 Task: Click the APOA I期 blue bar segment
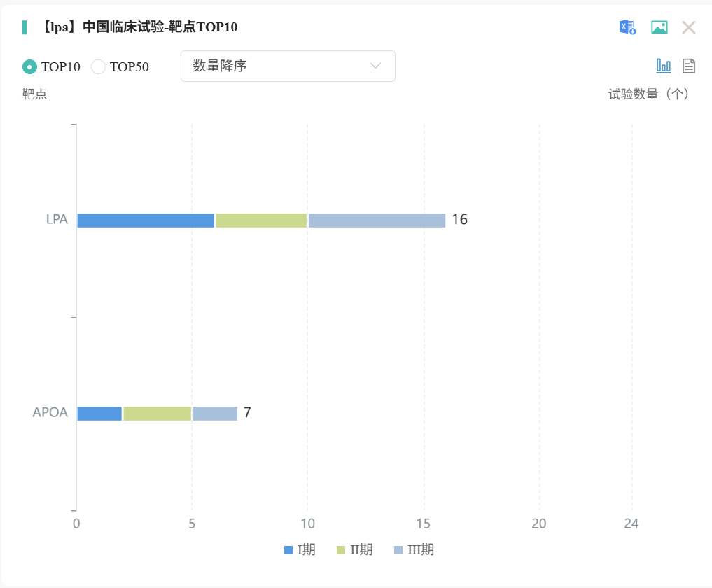(99, 414)
